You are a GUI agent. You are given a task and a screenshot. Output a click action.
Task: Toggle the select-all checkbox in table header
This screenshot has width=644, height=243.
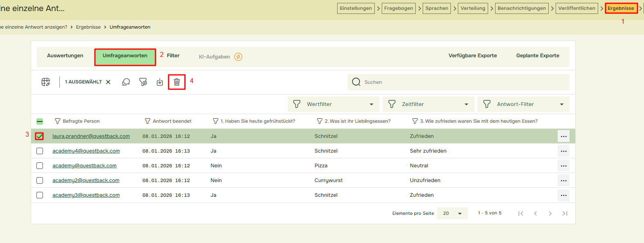point(40,122)
